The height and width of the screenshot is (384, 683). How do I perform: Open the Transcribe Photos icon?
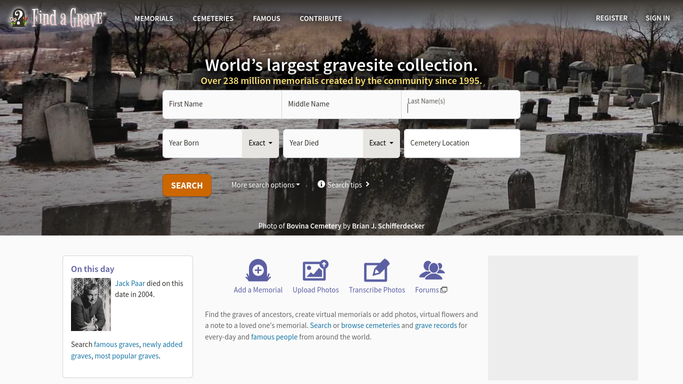pyautogui.click(x=376, y=270)
